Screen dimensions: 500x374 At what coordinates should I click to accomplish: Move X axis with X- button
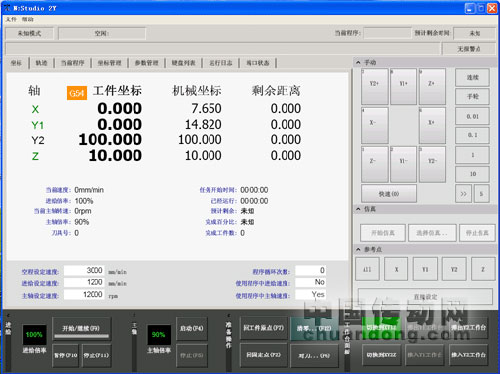(375, 125)
